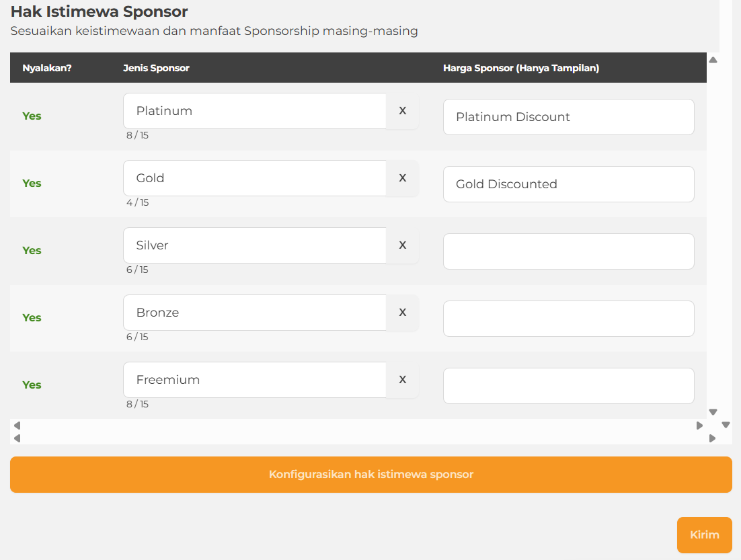Clear the Gold sponsor type field
This screenshot has width=741, height=560.
pos(402,178)
